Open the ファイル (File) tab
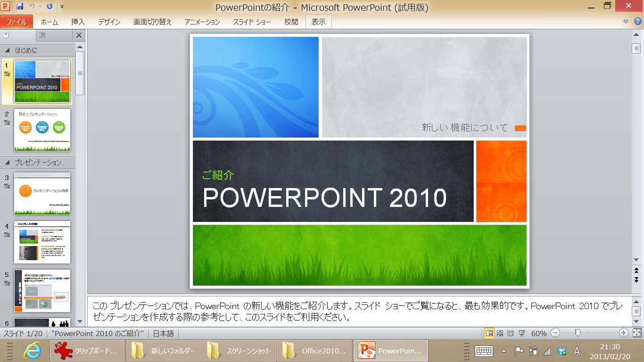 [17, 22]
